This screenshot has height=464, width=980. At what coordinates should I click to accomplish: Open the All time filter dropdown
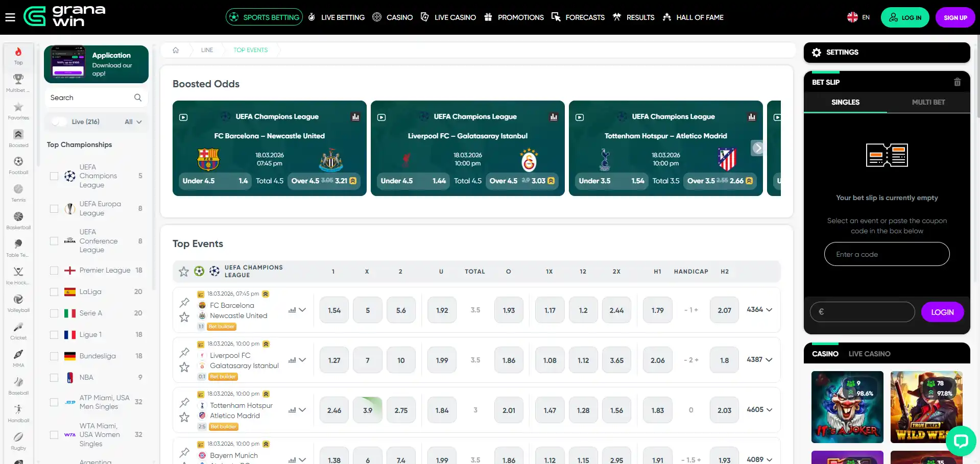pyautogui.click(x=133, y=121)
